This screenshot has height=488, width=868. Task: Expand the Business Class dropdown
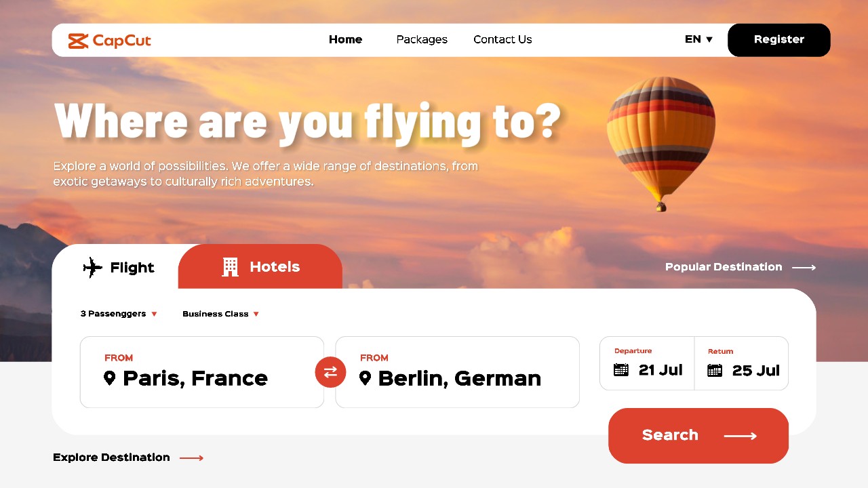pyautogui.click(x=220, y=314)
